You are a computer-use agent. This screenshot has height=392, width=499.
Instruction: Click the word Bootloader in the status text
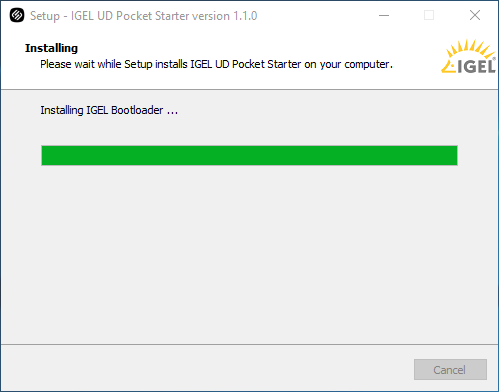pos(137,110)
